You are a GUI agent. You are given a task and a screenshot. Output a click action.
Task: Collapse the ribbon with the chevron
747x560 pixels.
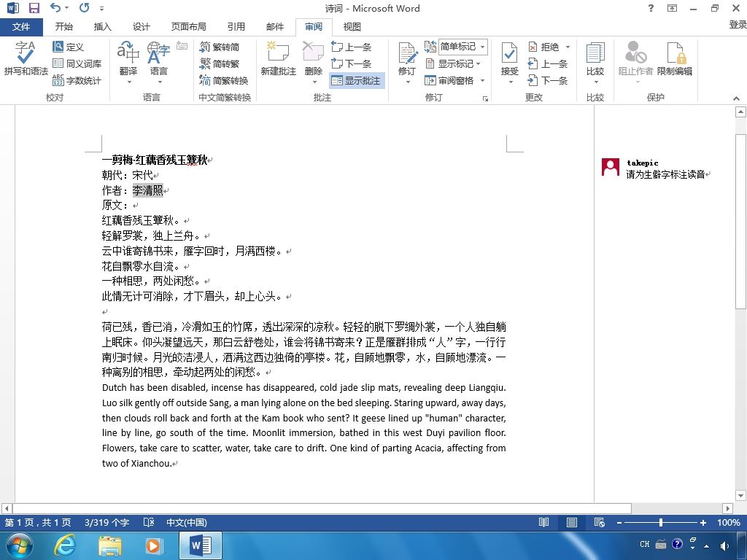736,98
